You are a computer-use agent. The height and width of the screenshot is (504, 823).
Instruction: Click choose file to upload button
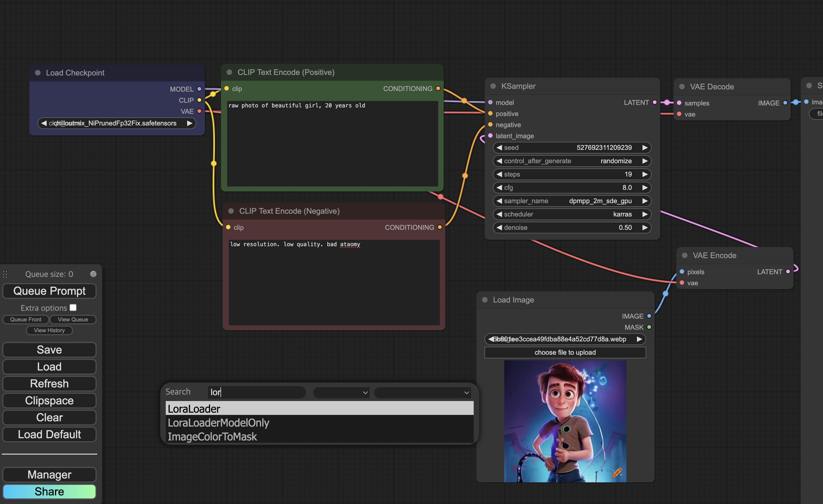point(565,352)
